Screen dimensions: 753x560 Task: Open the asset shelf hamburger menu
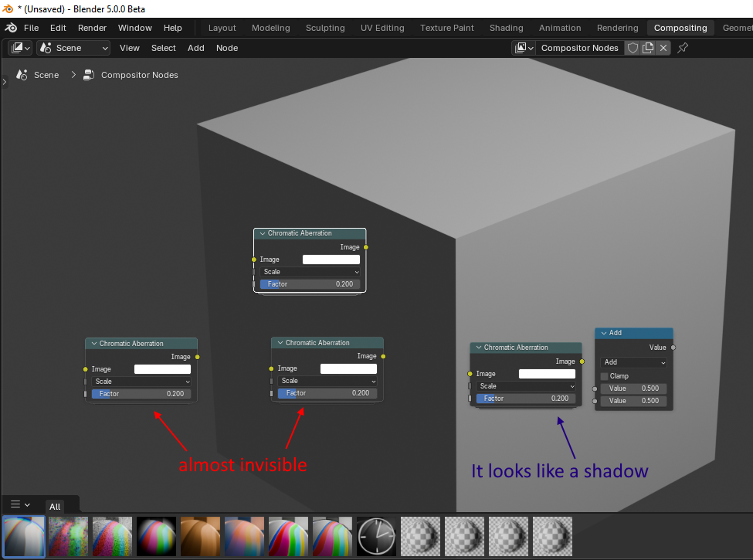pos(20,504)
